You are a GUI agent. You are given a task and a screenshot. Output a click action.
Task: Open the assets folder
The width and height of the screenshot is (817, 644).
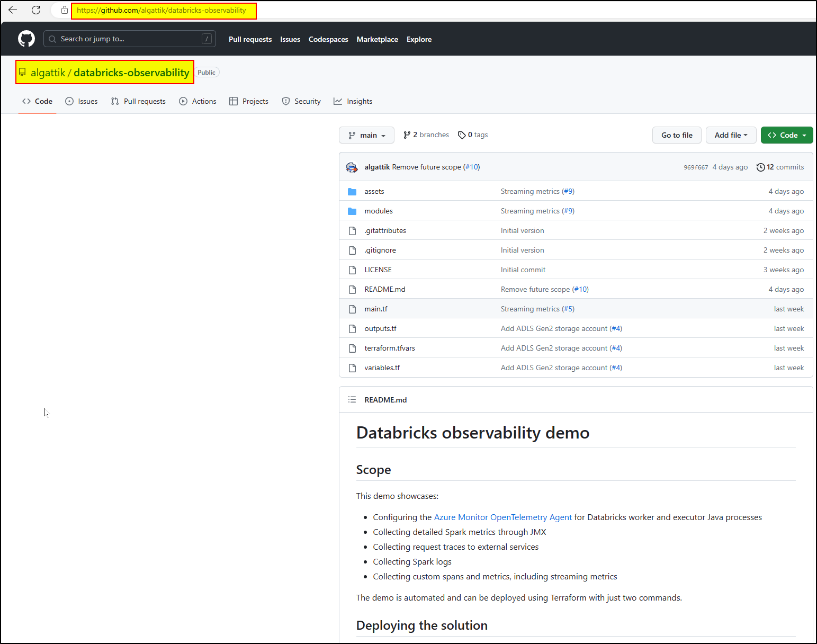click(x=374, y=191)
